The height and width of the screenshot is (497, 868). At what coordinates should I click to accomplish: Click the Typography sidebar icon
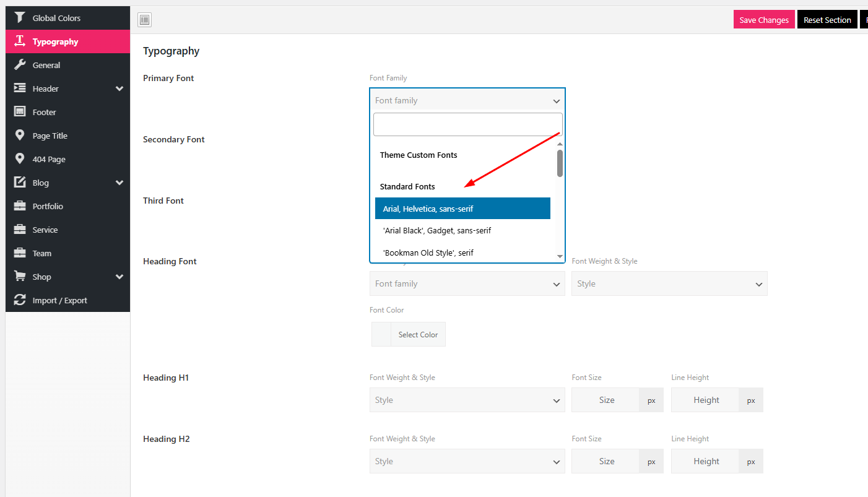pyautogui.click(x=20, y=41)
